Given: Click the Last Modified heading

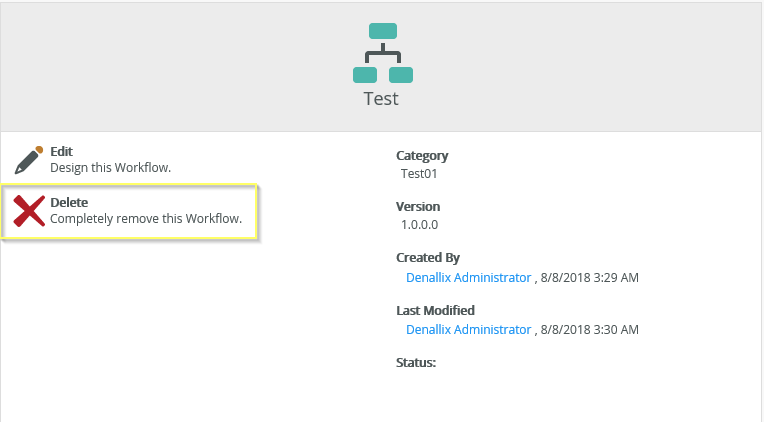Looking at the screenshot, I should 435,310.
